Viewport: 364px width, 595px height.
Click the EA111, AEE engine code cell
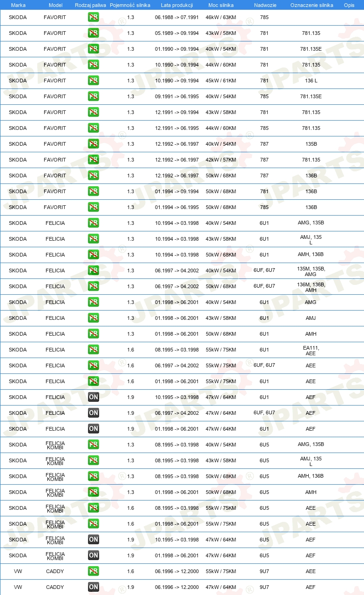(311, 351)
